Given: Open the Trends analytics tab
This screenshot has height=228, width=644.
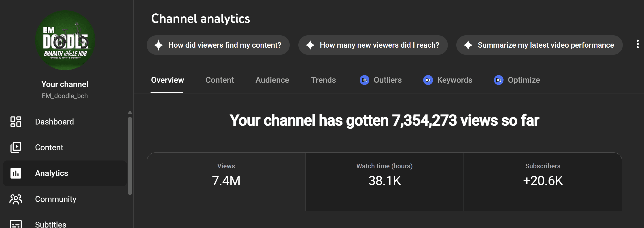Looking at the screenshot, I should point(323,80).
